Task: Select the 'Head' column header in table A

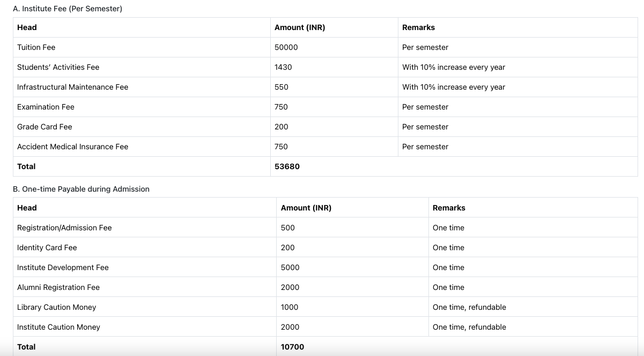Action: (x=26, y=27)
